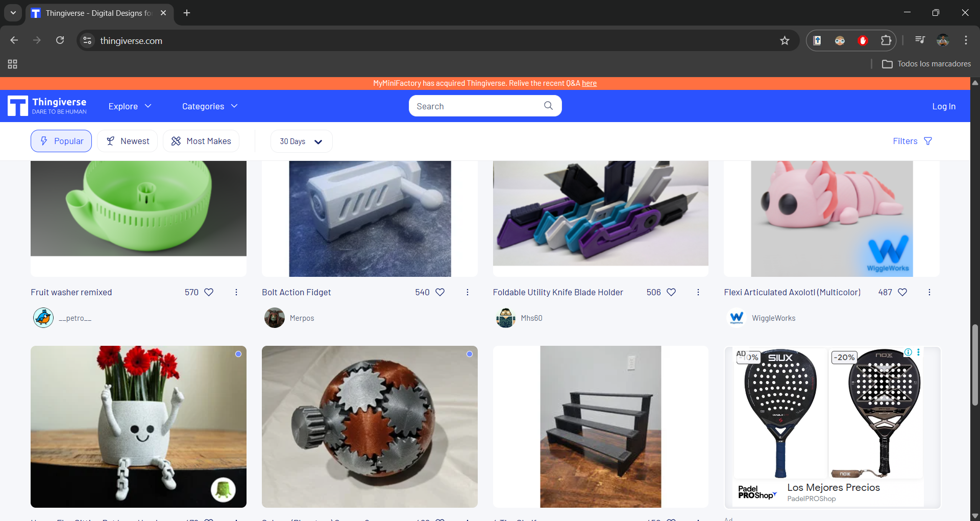Give a heart to the Bolt Action Fidget
Viewport: 980px width, 521px height.
pos(440,292)
